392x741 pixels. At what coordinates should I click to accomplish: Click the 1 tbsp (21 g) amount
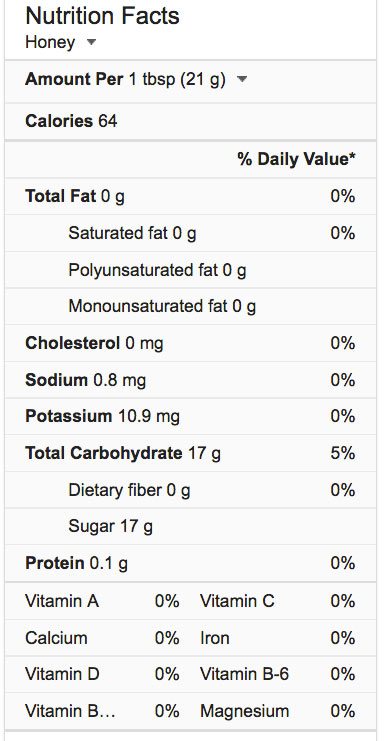(177, 79)
